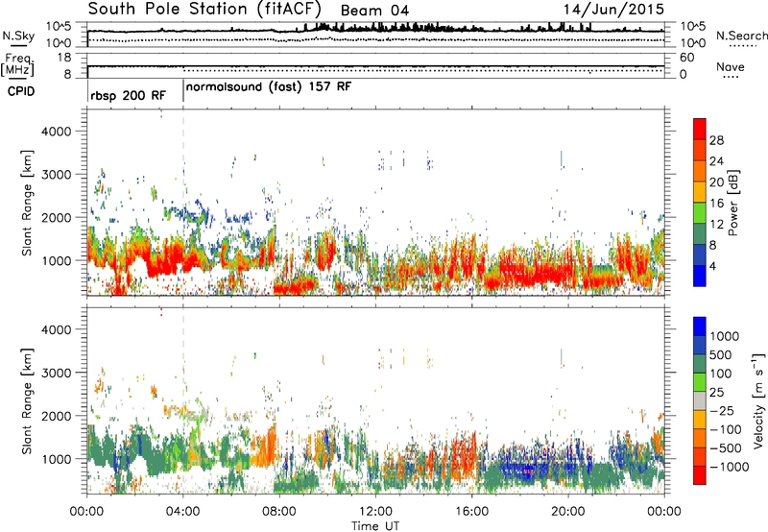The height and width of the screenshot is (532, 768).
Task: Click the "08:00" time axis tick label
Action: click(x=278, y=512)
